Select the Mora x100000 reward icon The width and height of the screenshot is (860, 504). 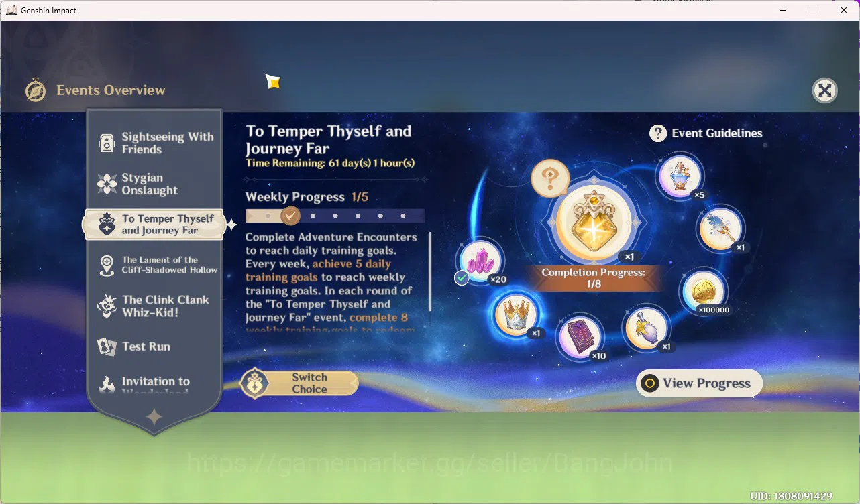(x=704, y=292)
